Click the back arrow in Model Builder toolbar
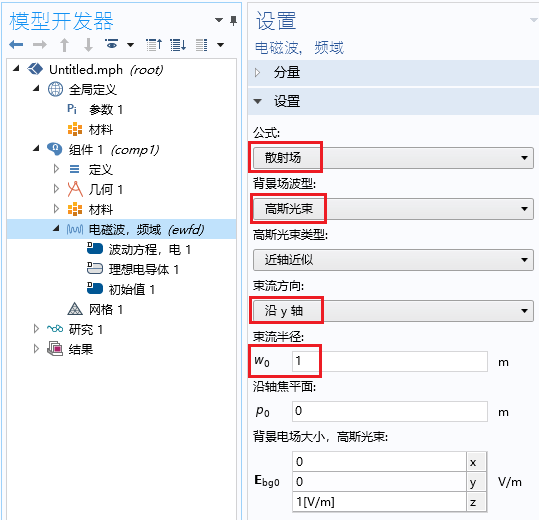 coord(16,44)
